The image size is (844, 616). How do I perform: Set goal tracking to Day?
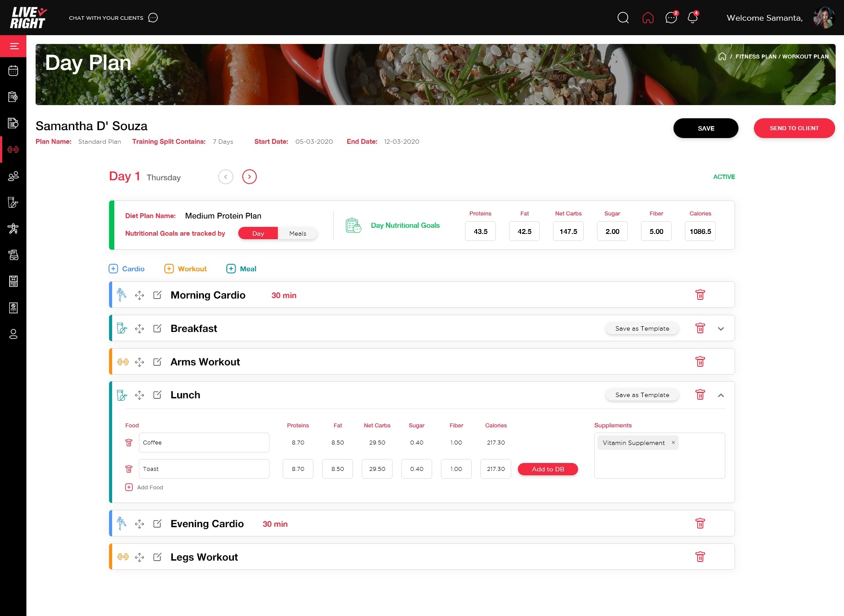pos(258,233)
